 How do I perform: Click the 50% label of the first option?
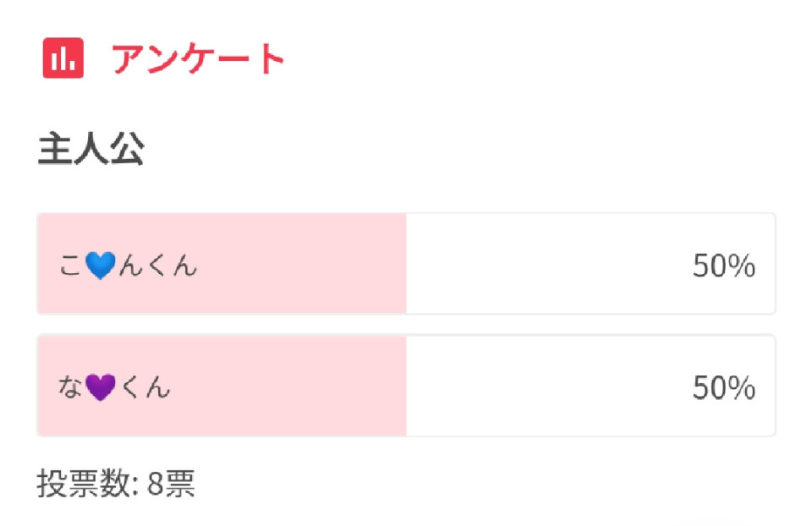[724, 266]
